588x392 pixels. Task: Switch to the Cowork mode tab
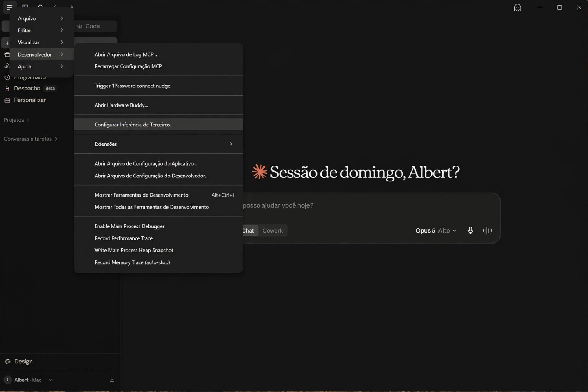point(273,231)
